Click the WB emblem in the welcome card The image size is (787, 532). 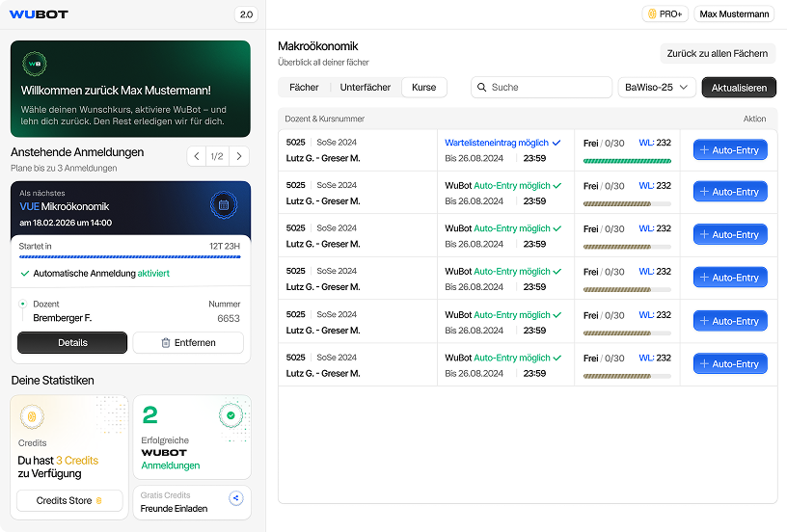(x=35, y=64)
